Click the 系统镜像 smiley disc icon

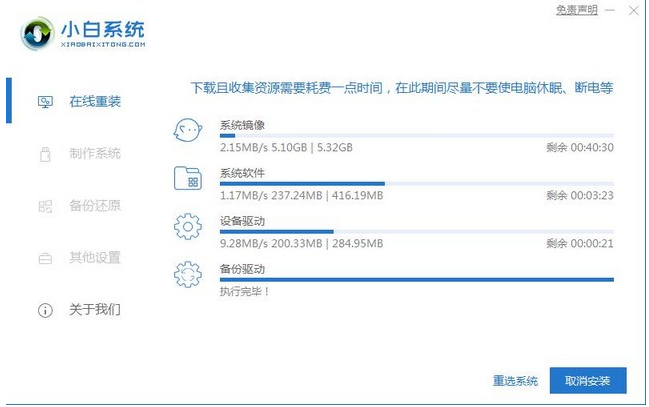tap(188, 130)
